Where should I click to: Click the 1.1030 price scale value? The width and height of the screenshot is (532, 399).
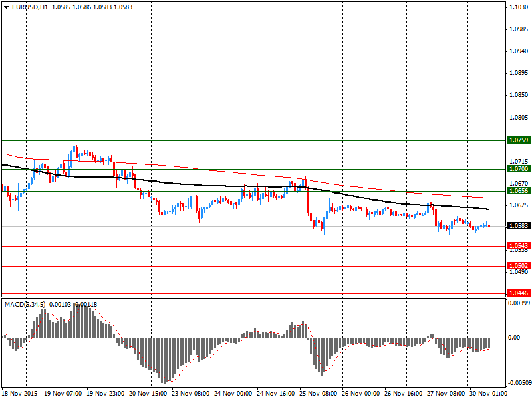(x=519, y=7)
